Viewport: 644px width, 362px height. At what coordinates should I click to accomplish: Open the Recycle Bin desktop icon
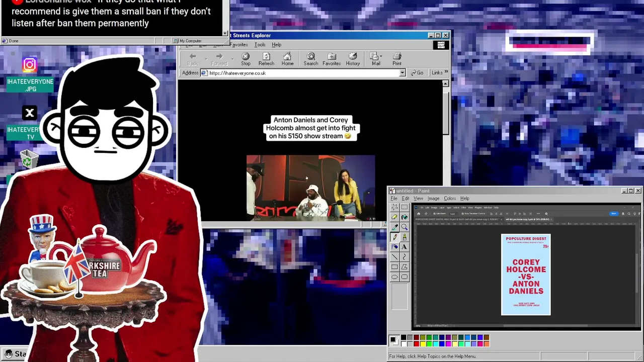[x=29, y=159]
